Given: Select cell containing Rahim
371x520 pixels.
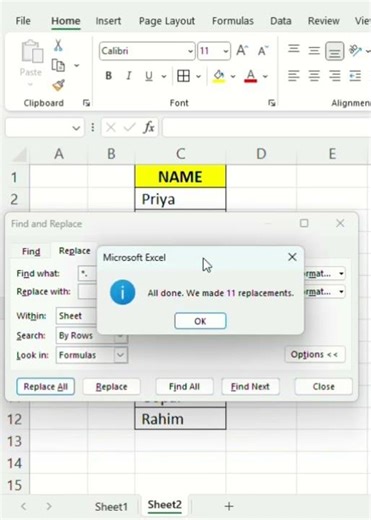Looking at the screenshot, I should [x=180, y=419].
